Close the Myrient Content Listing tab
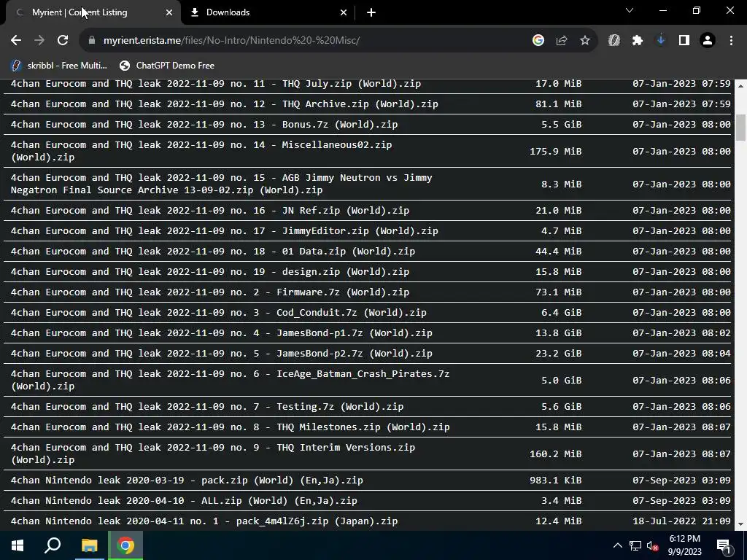Viewport: 747px width, 560px height. pos(169,12)
